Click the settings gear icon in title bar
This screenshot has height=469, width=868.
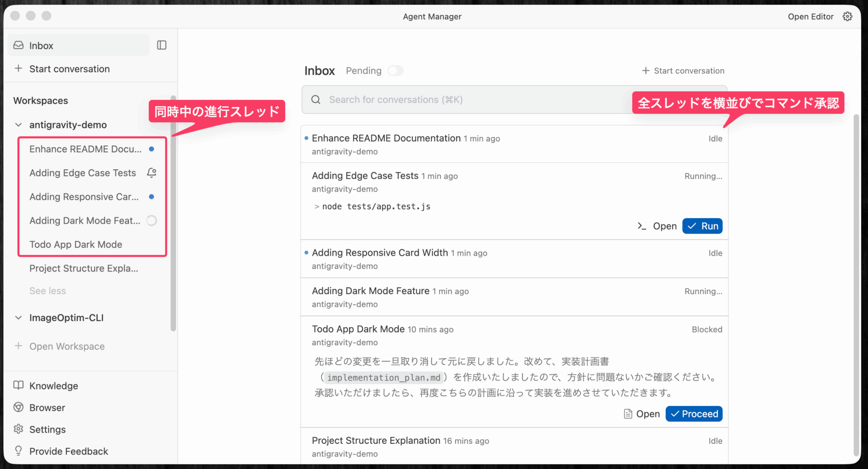point(847,16)
